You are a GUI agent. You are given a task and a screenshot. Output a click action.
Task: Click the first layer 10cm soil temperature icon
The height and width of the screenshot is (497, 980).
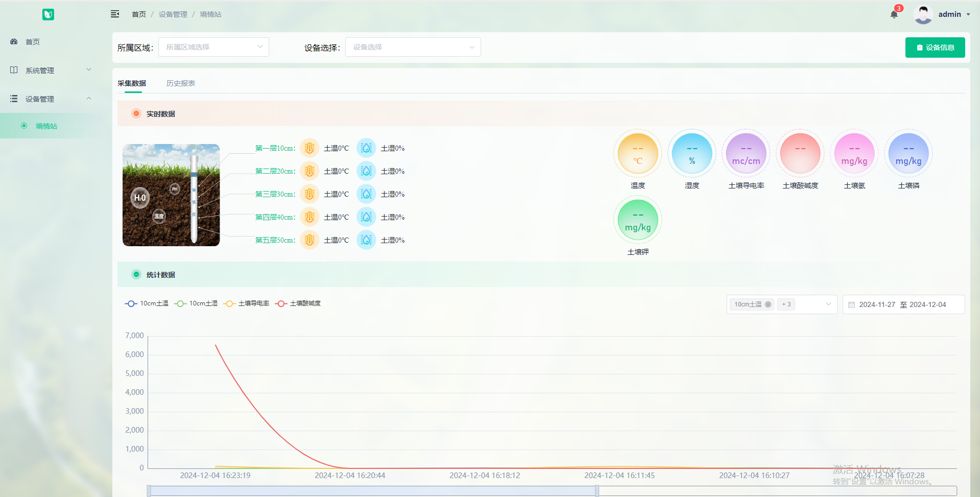[309, 148]
